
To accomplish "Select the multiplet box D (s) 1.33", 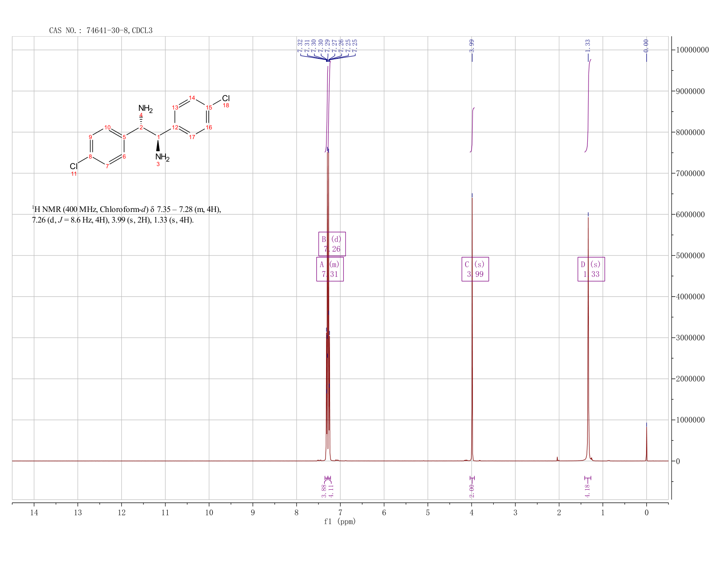I will point(591,269).
